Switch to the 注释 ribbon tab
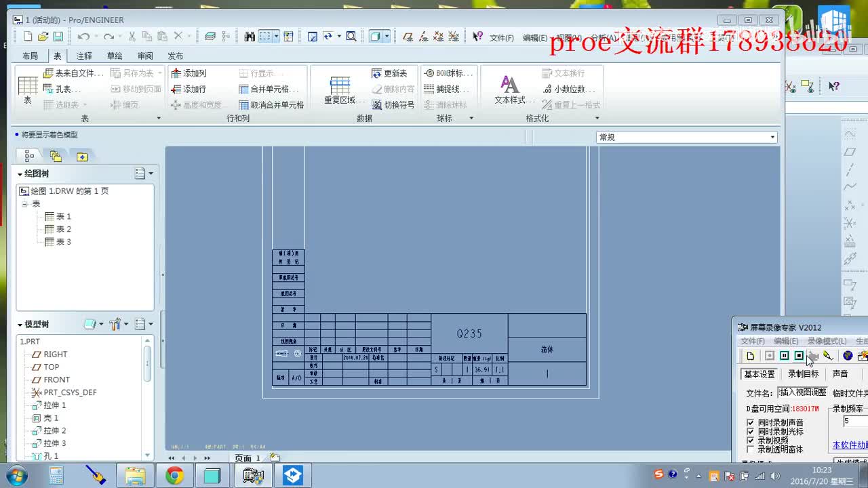Image resolution: width=868 pixels, height=488 pixels. pos(84,56)
